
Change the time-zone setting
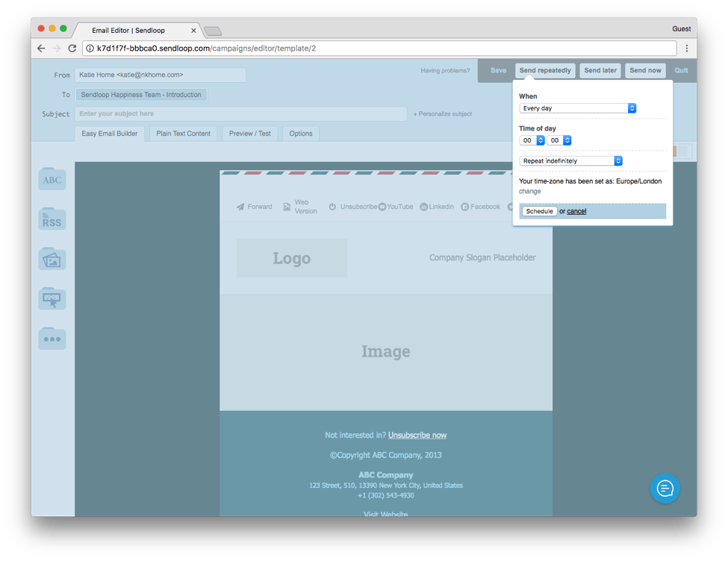[x=529, y=192]
